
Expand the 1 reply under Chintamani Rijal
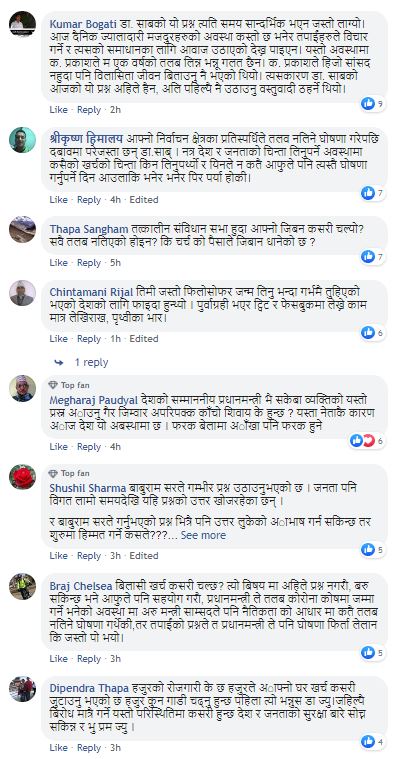81,362
